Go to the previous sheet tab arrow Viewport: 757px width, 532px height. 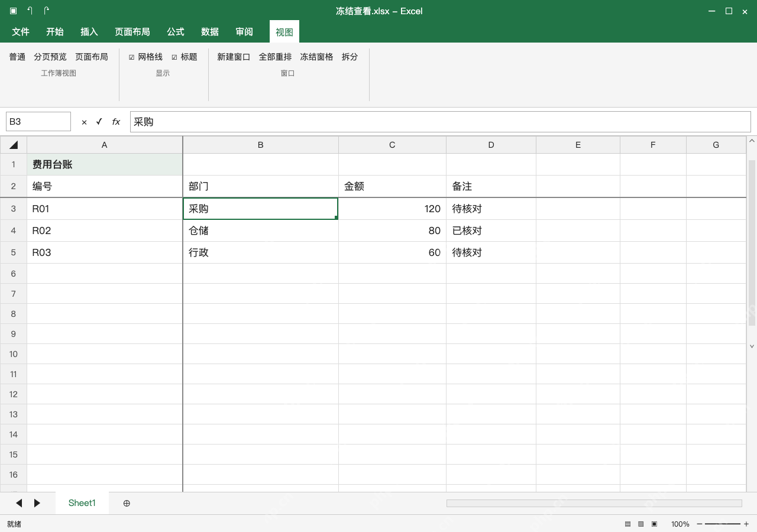(19, 503)
